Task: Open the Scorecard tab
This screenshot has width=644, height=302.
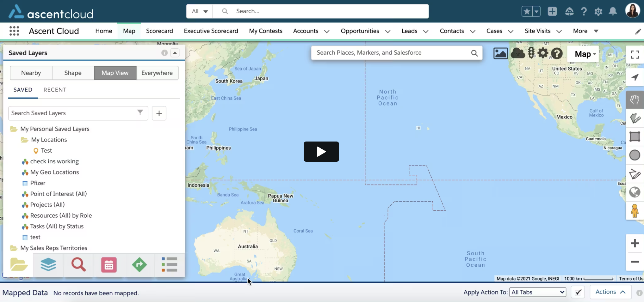Action: (159, 31)
